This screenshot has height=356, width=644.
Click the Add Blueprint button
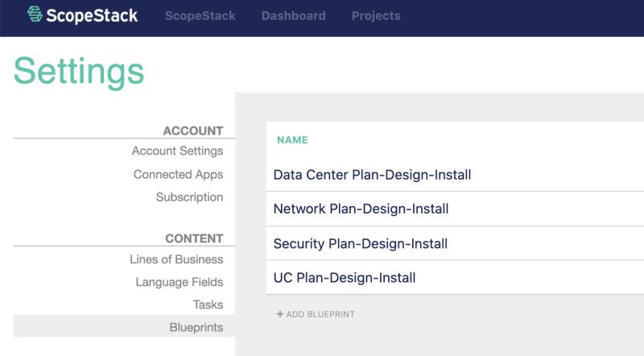pos(320,314)
